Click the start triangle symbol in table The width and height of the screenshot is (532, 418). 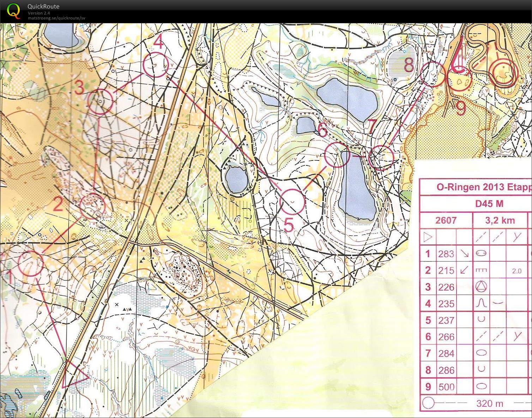pyautogui.click(x=428, y=237)
